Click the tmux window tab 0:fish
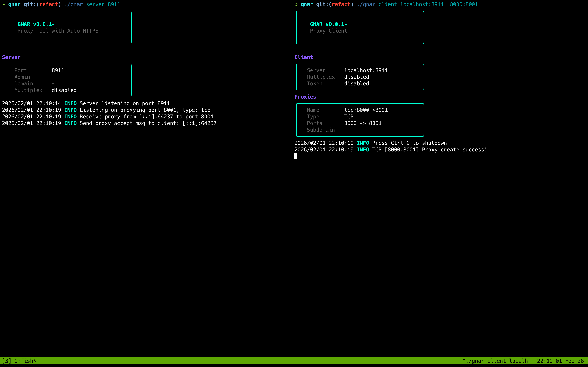This screenshot has width=588, height=367. 25,361
